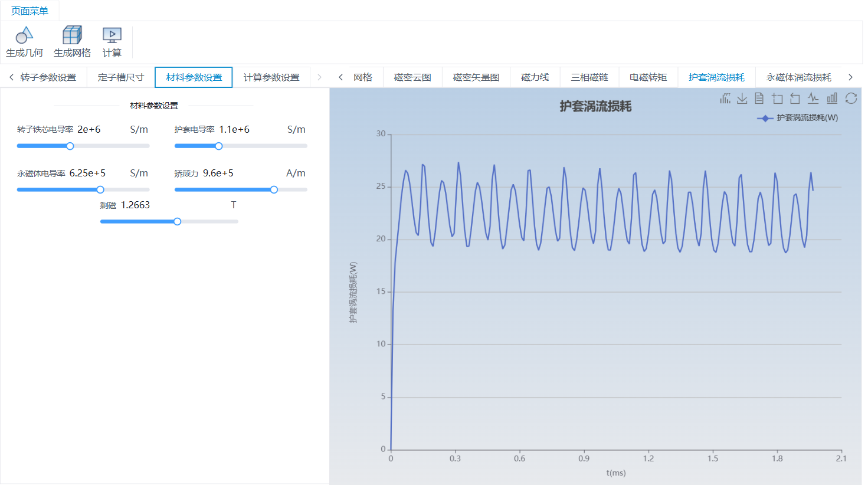The height and width of the screenshot is (485, 868).
Task: Open the 永磁体涡流损耗 result tab
Action: click(798, 77)
